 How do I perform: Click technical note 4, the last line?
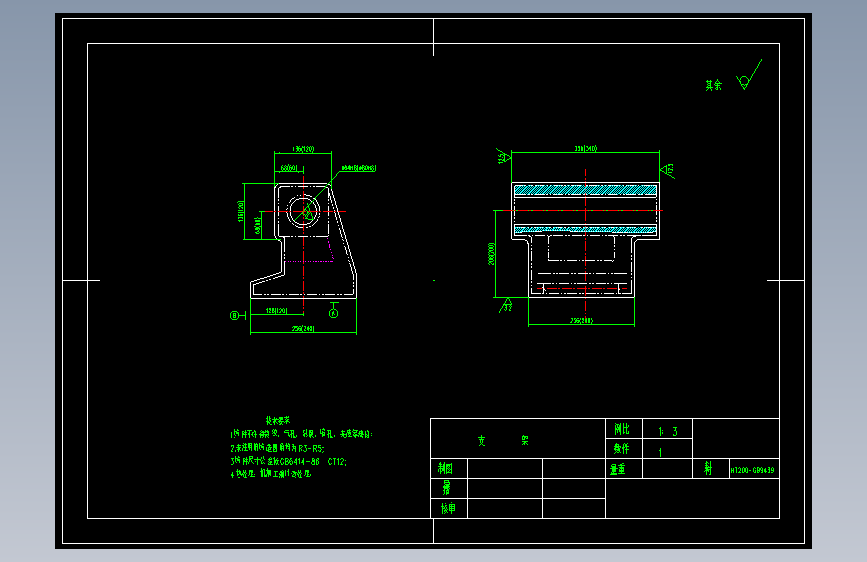coord(271,474)
